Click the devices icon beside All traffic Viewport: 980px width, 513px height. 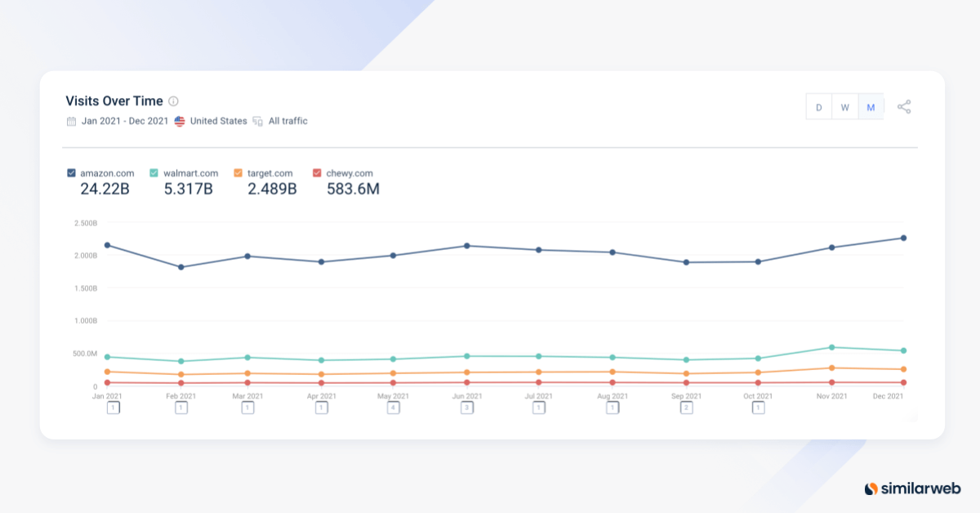(258, 121)
